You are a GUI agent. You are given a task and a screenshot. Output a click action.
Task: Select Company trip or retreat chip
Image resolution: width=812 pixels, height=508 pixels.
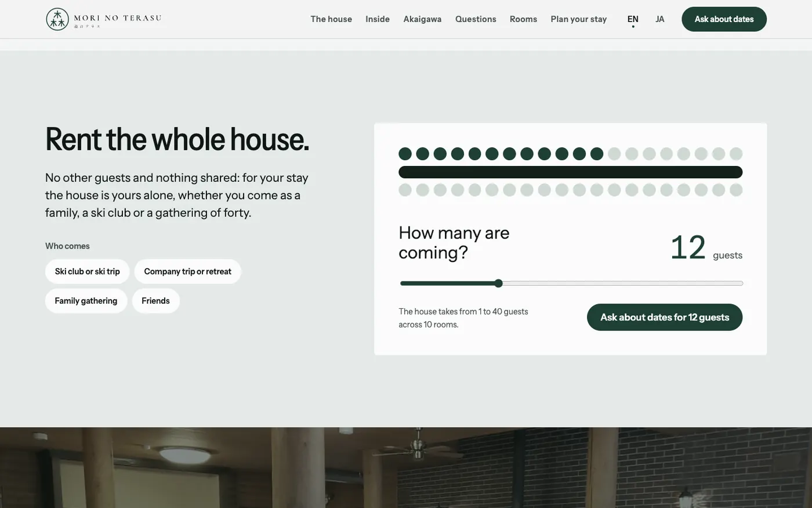(x=187, y=271)
